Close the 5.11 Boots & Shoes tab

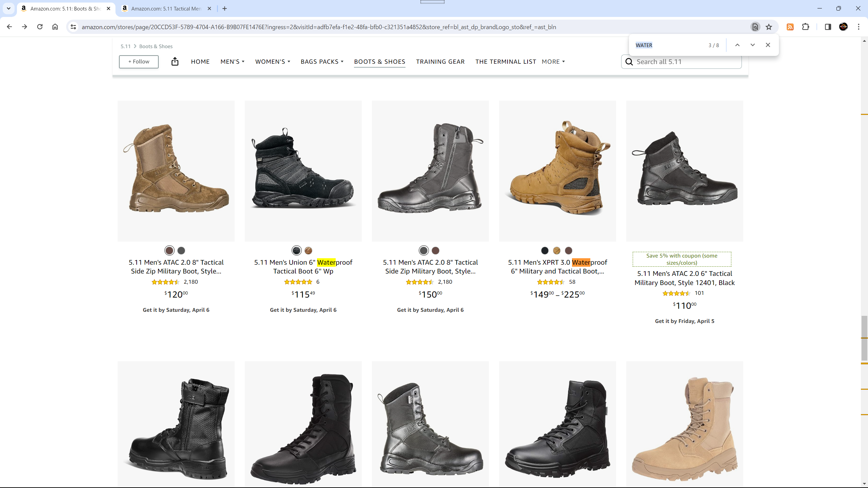pyautogui.click(x=108, y=8)
